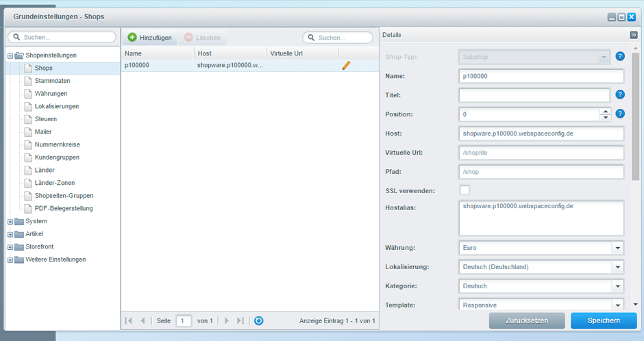
Task: Click into the Name input field
Action: pyautogui.click(x=541, y=76)
